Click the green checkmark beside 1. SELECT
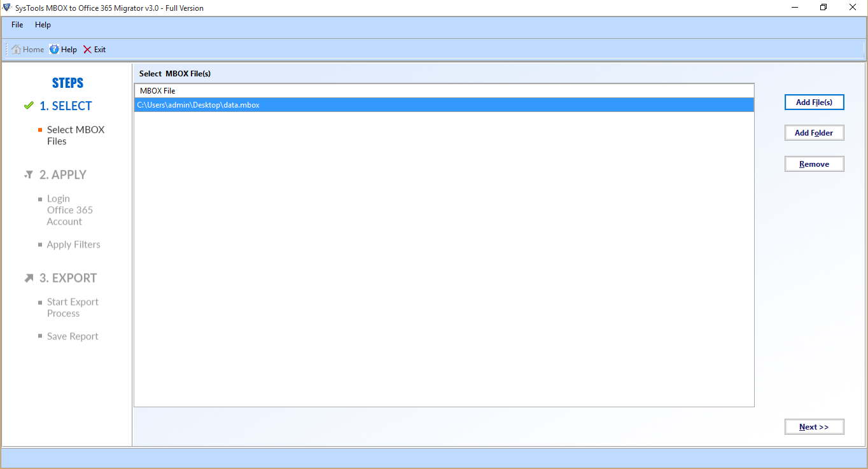 (29, 106)
